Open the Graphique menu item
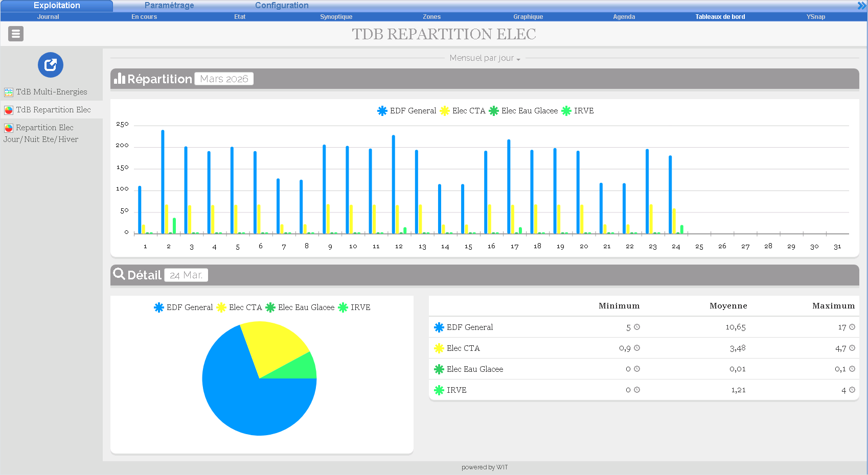The height and width of the screenshot is (475, 868). [x=528, y=17]
